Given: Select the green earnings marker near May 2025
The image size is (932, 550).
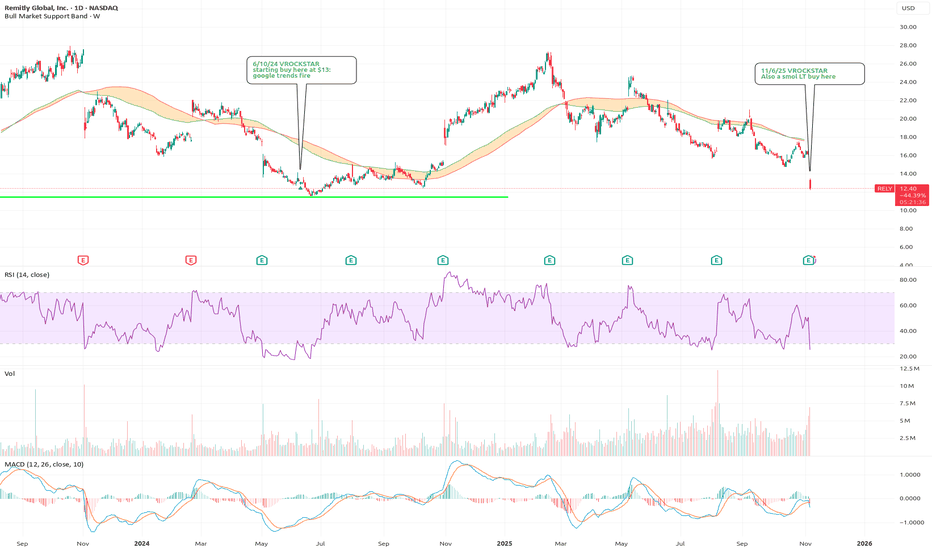Looking at the screenshot, I should pyautogui.click(x=627, y=260).
